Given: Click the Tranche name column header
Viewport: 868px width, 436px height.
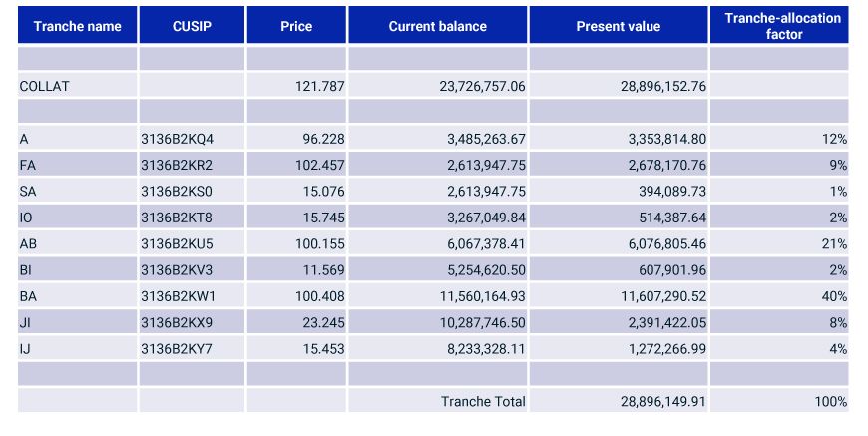Looking at the screenshot, I should click(76, 26).
